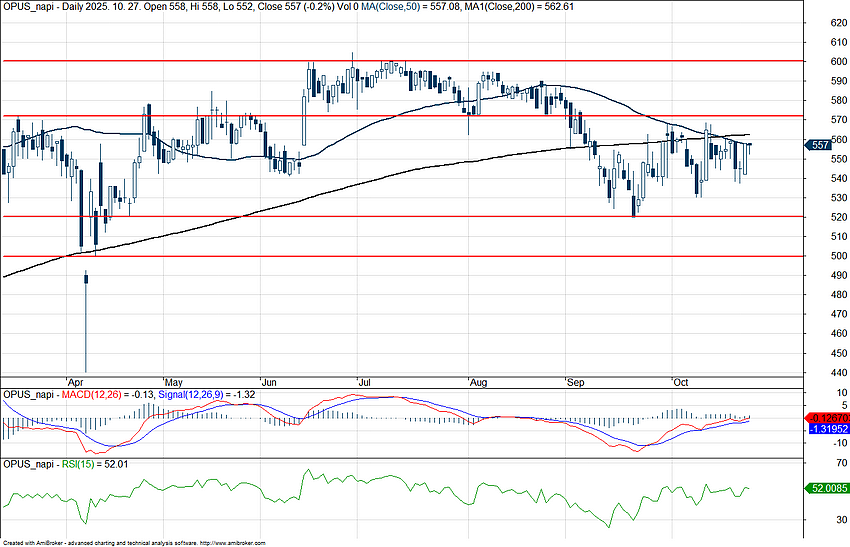The image size is (850, 547).
Task: Click the green RSI value tag 52.0085
Action: [825, 488]
